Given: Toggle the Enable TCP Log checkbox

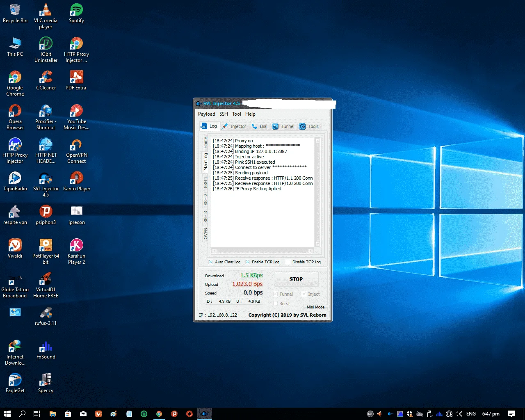Looking at the screenshot, I should click(247, 262).
